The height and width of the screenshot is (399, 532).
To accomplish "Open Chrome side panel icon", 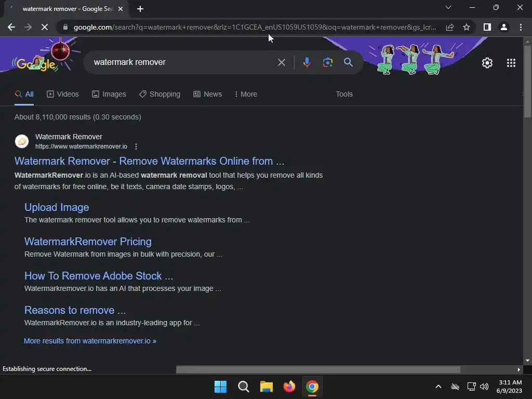I will click(x=487, y=27).
